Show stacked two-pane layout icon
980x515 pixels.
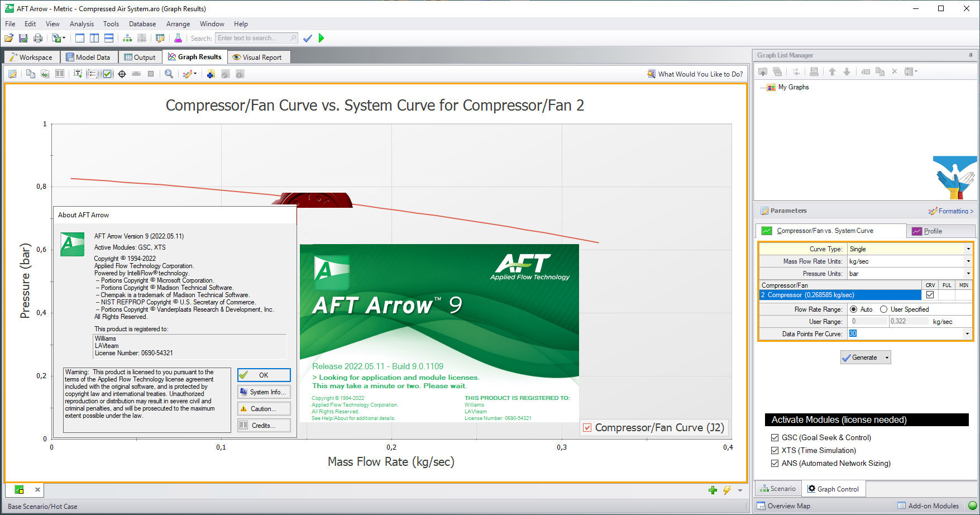pos(109,38)
